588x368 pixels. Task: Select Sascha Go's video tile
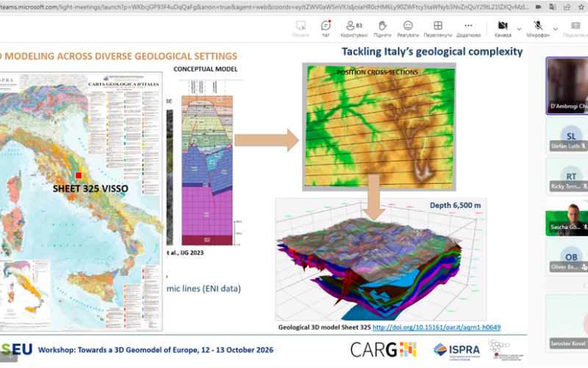[x=567, y=217]
